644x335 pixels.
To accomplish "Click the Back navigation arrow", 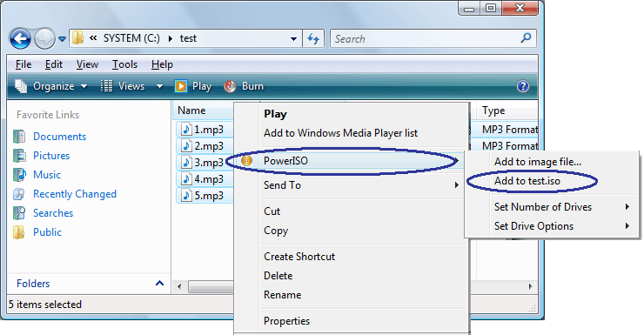I will pyautogui.click(x=20, y=39).
